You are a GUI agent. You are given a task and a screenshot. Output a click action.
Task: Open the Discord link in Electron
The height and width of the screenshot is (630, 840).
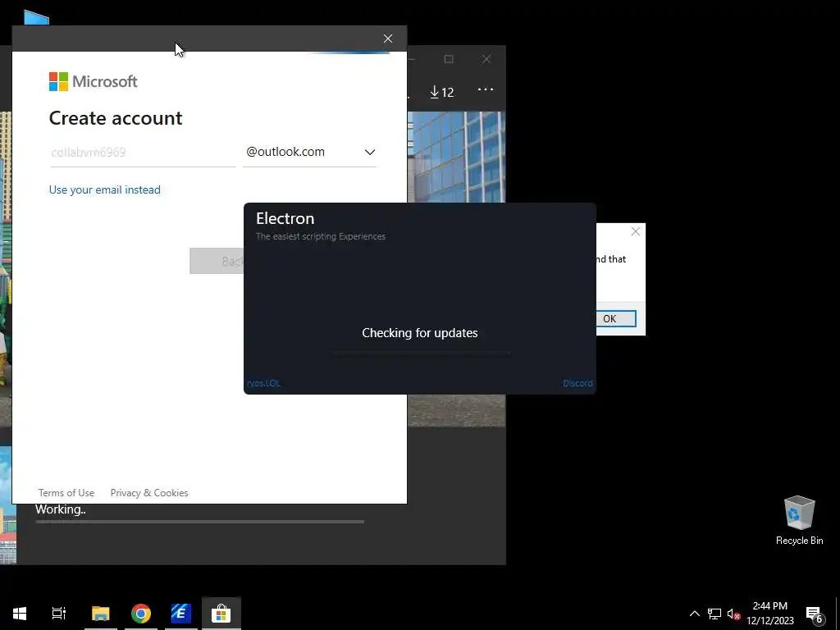pyautogui.click(x=577, y=383)
